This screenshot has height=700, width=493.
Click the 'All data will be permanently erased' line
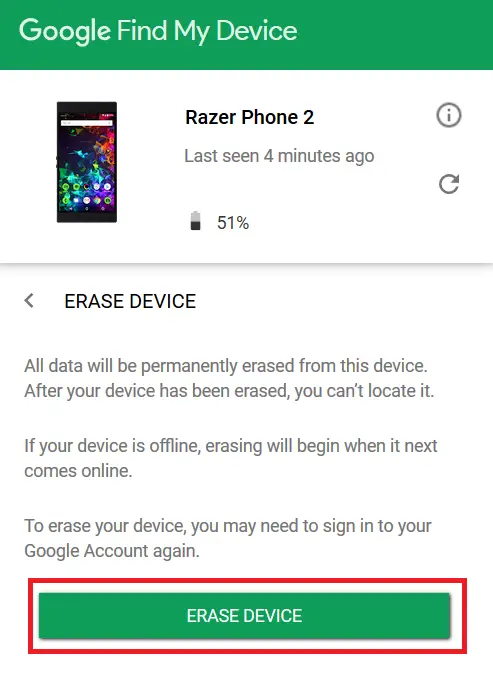pos(226,366)
